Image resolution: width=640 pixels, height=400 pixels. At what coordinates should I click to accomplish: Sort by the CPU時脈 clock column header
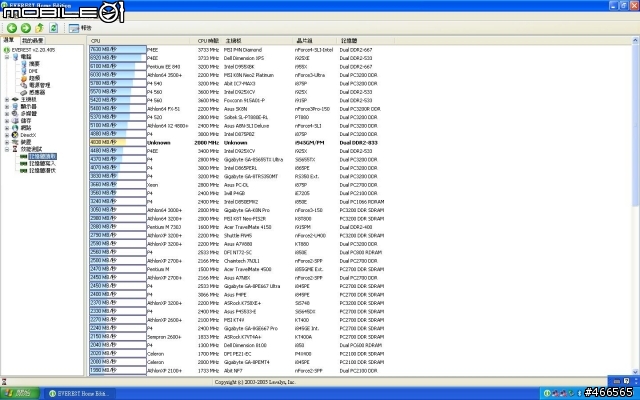click(x=207, y=41)
